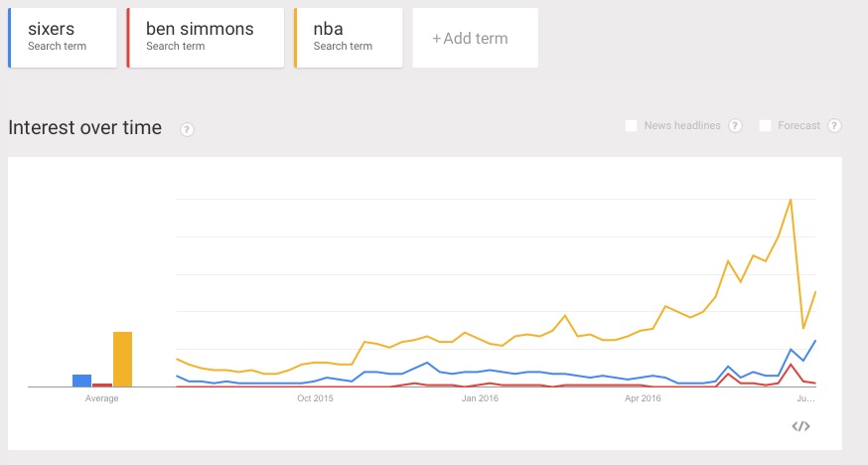Select the red ben simmons average bar

(102, 385)
